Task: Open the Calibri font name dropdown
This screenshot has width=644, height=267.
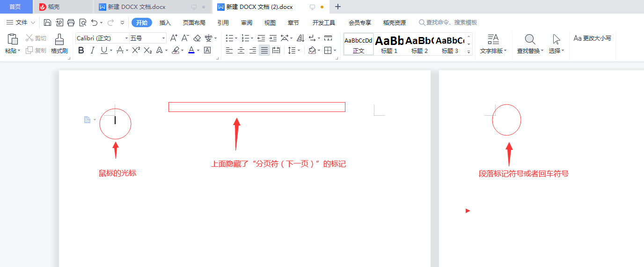Action: click(x=126, y=38)
